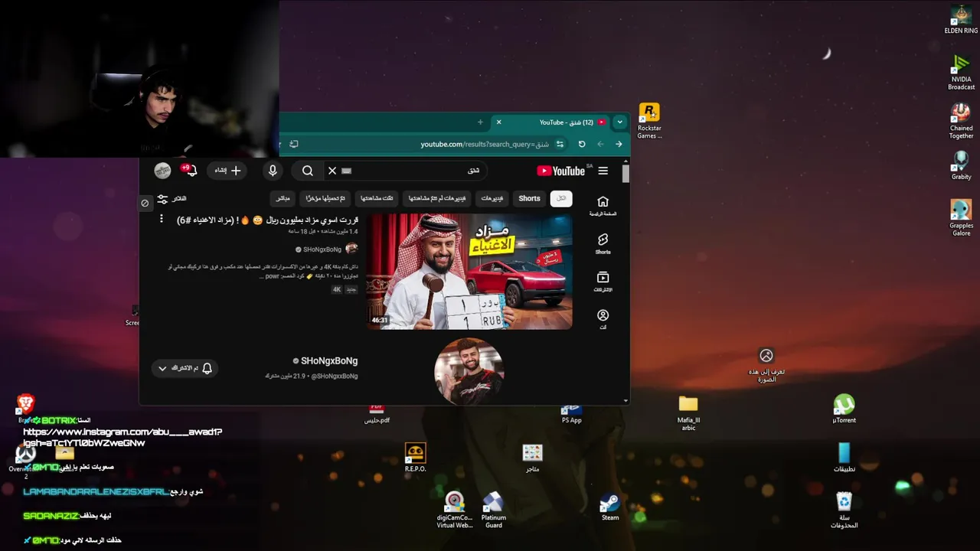Viewport: 980px width, 551px height.
Task: Open the auction video title link
Action: coord(267,220)
